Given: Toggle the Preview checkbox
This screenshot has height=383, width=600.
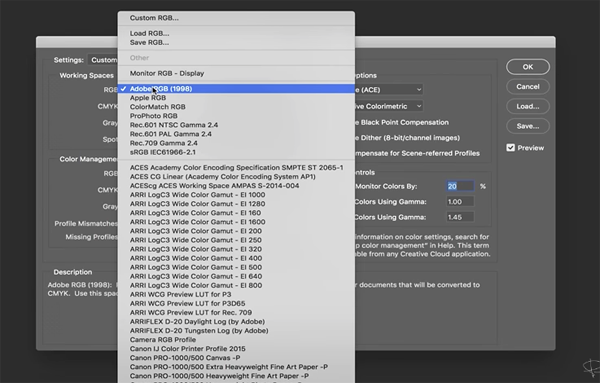Looking at the screenshot, I should click(x=510, y=148).
